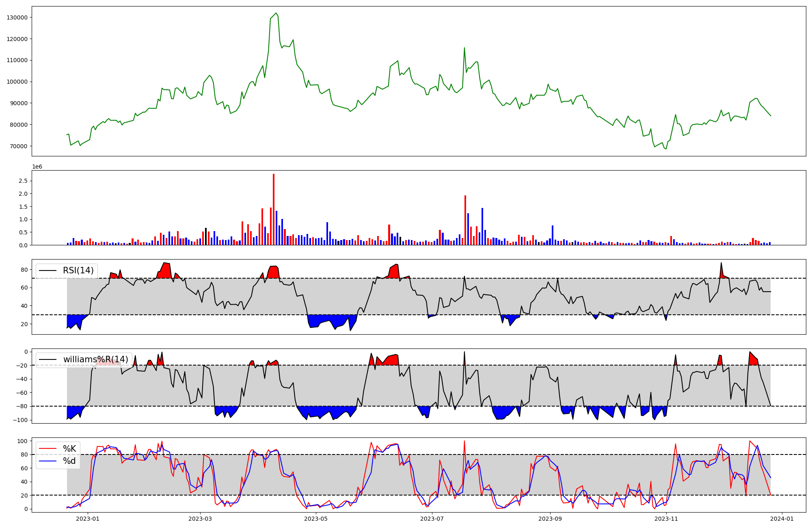Click the 1e6 exponent label above volume axis
The height and width of the screenshot is (528, 812).
coord(37,167)
